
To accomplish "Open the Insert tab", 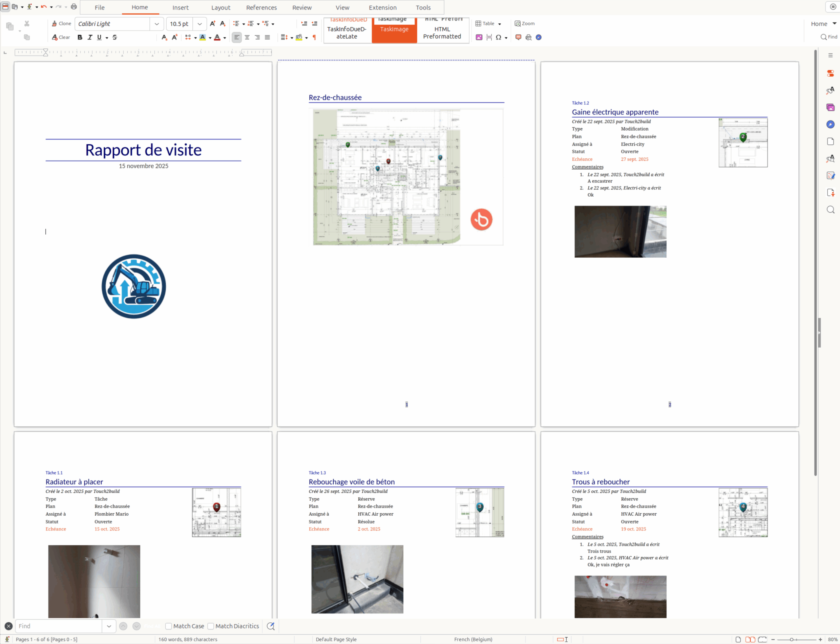I will [180, 7].
